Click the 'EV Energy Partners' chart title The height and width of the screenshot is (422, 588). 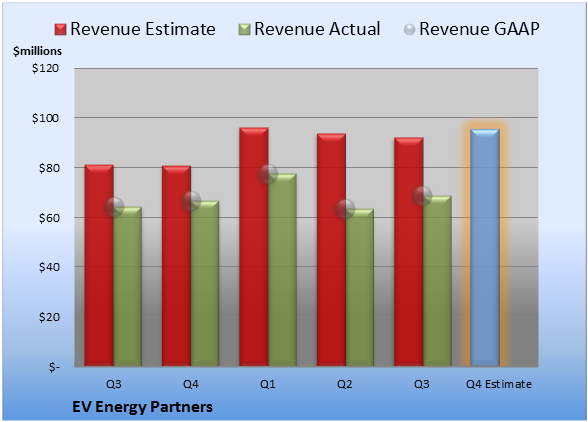coord(142,407)
